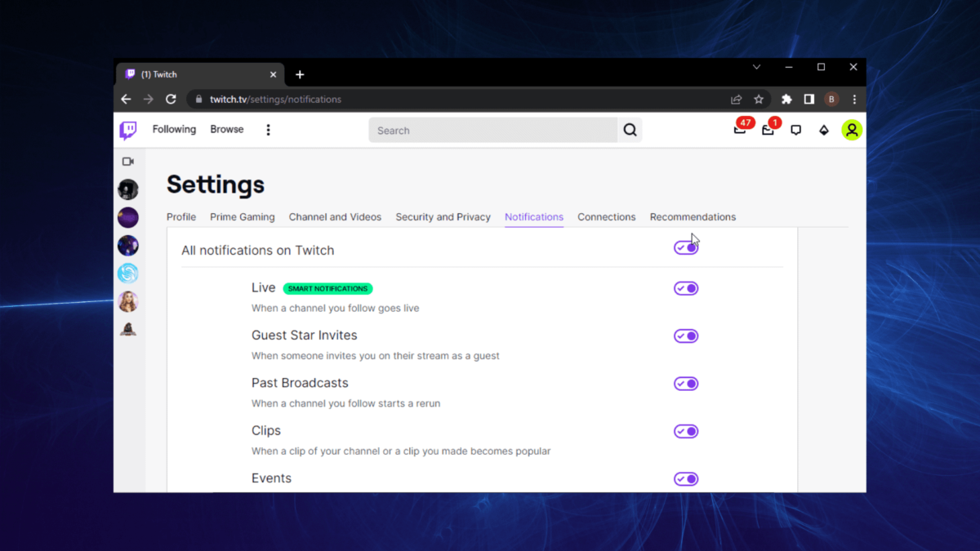Screen dimensions: 980x551
Task: Click the search magnifier button
Action: click(x=630, y=130)
